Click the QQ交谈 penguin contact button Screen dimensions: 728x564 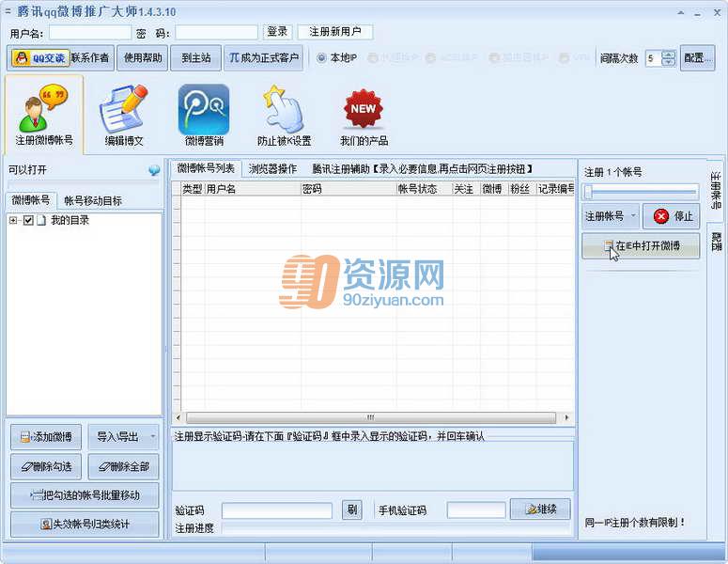[40, 58]
